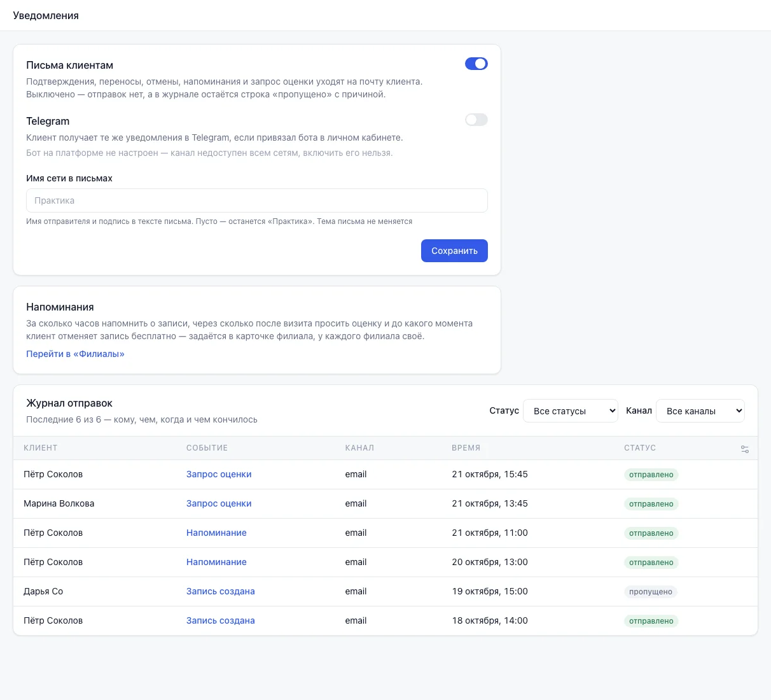Click the «КАНАЛ» column header
Image resolution: width=771 pixels, height=700 pixels.
click(359, 448)
